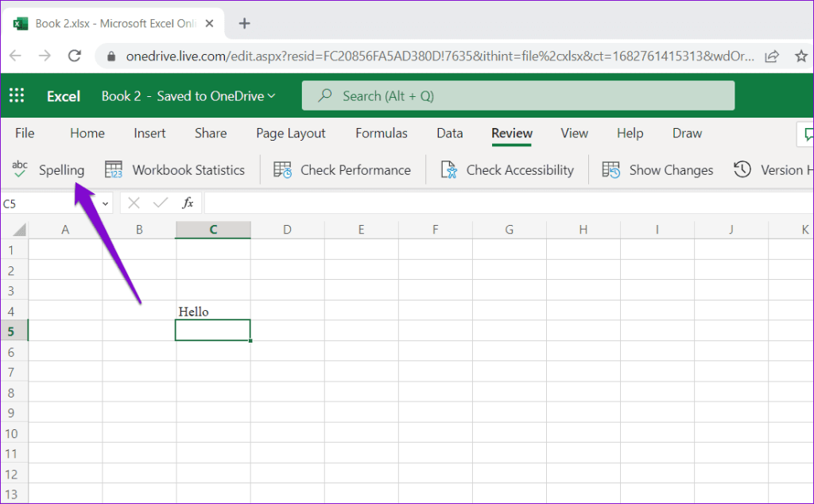Click the Enter checkmark in formula bar
Viewport: 814px width, 504px height.
(160, 203)
